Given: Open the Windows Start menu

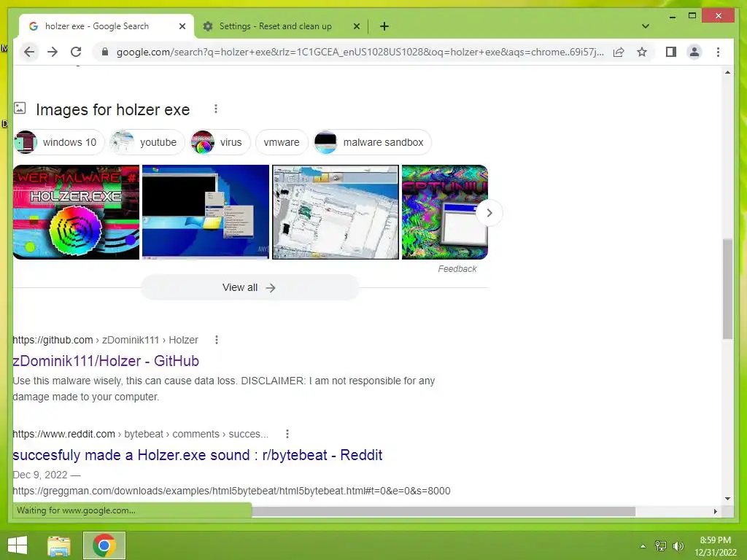Looking at the screenshot, I should coord(18,545).
